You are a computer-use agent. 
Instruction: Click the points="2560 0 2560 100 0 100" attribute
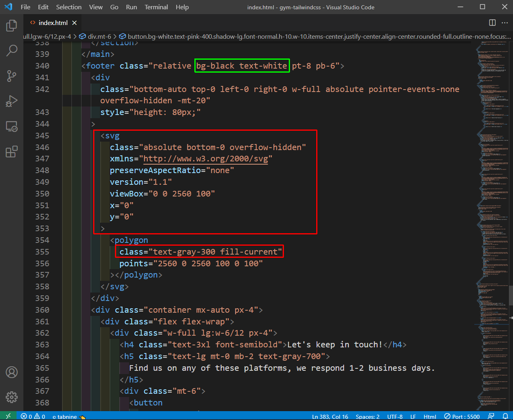click(x=191, y=263)
